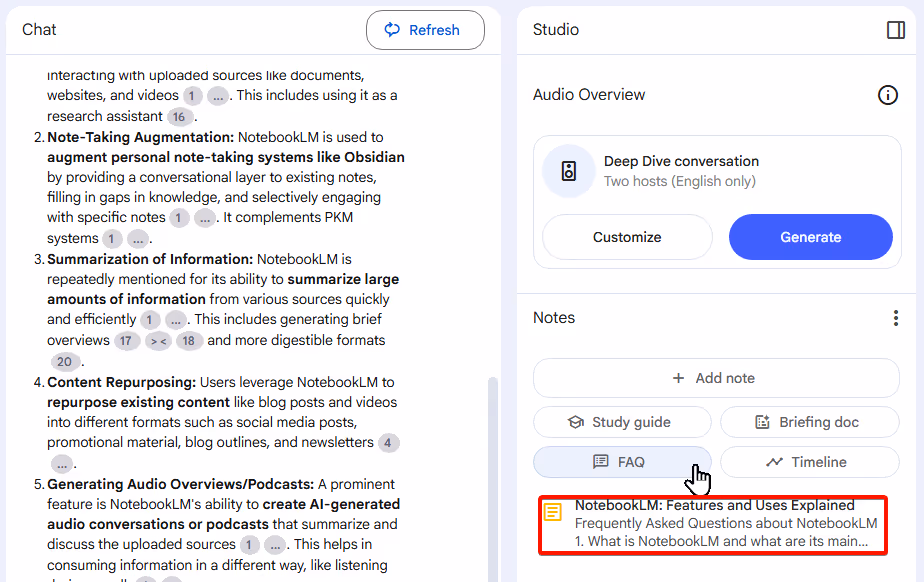Click bold text 'repurpose existing content'
924x582 pixels.
pyautogui.click(x=138, y=402)
